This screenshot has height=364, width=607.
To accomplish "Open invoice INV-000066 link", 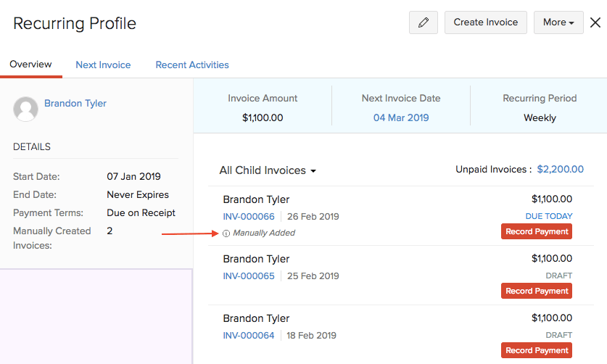I will coord(249,217).
